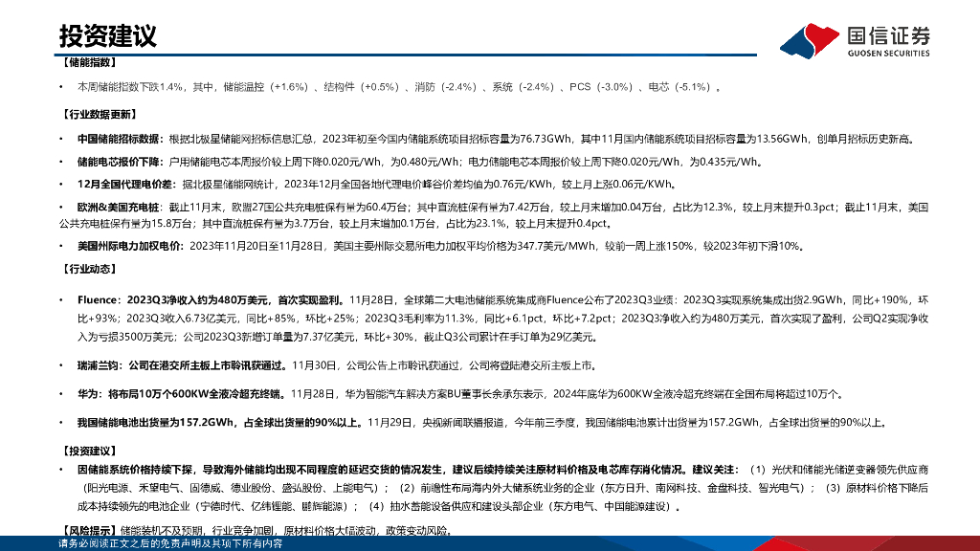The width and height of the screenshot is (980, 551).
Task: Click the text '占全球出货量的90%以上' at line end
Action: click(826, 423)
